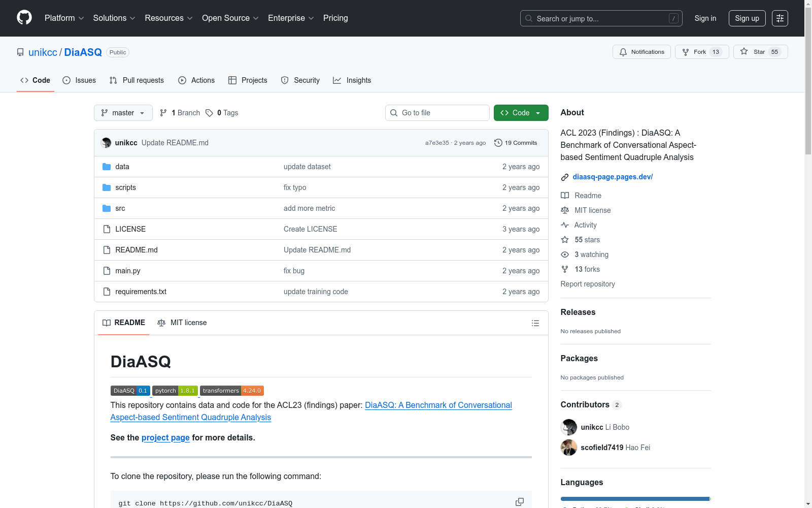The height and width of the screenshot is (508, 812).
Task: Click the unikcc owner link in breadcrumb
Action: tap(43, 52)
